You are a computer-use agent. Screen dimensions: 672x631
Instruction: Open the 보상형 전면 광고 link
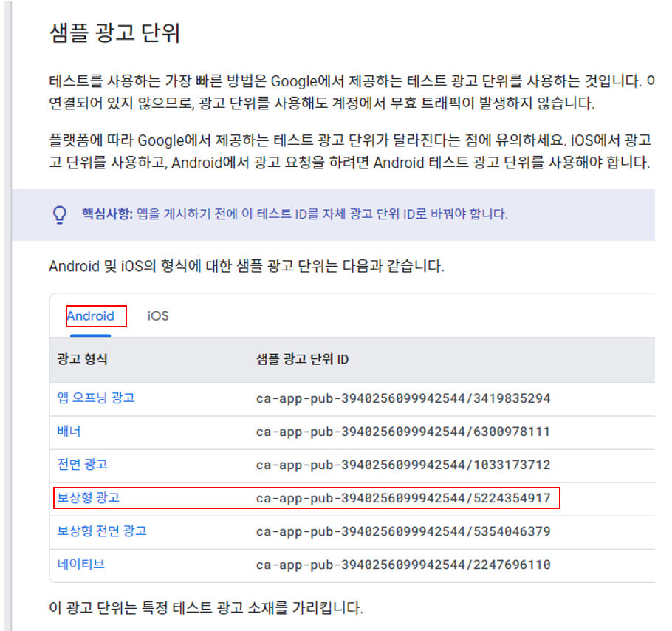click(102, 531)
